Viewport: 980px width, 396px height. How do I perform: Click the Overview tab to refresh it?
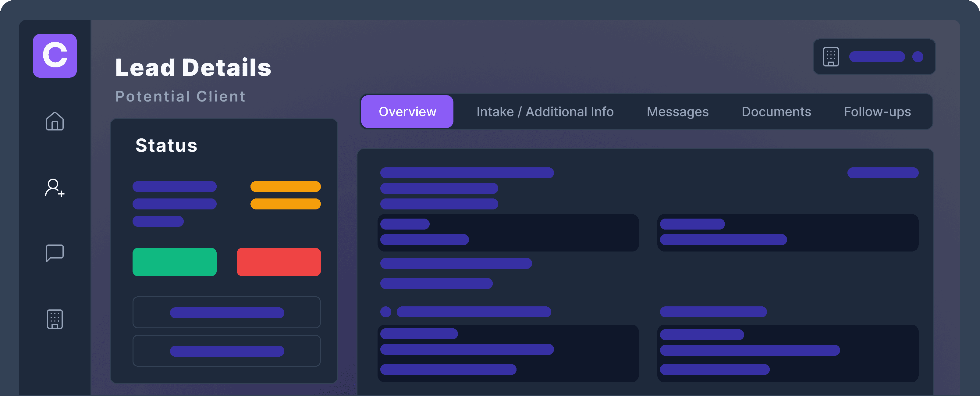coord(407,112)
